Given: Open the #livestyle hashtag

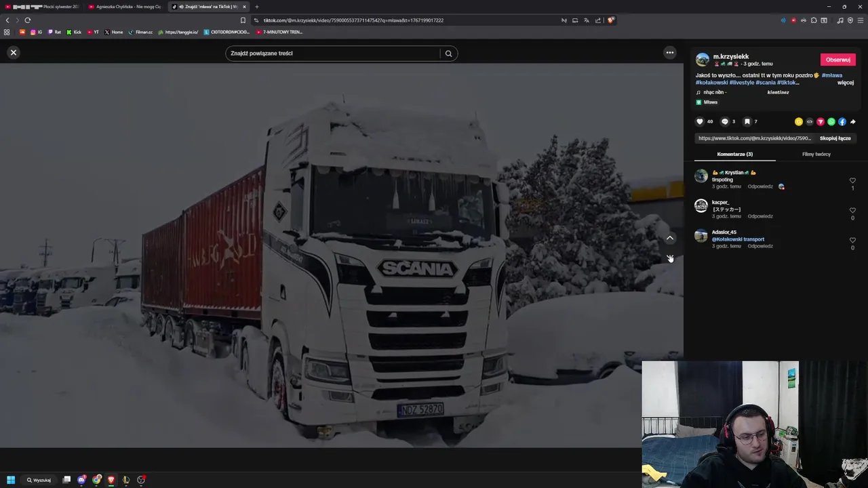Looking at the screenshot, I should coord(742,83).
